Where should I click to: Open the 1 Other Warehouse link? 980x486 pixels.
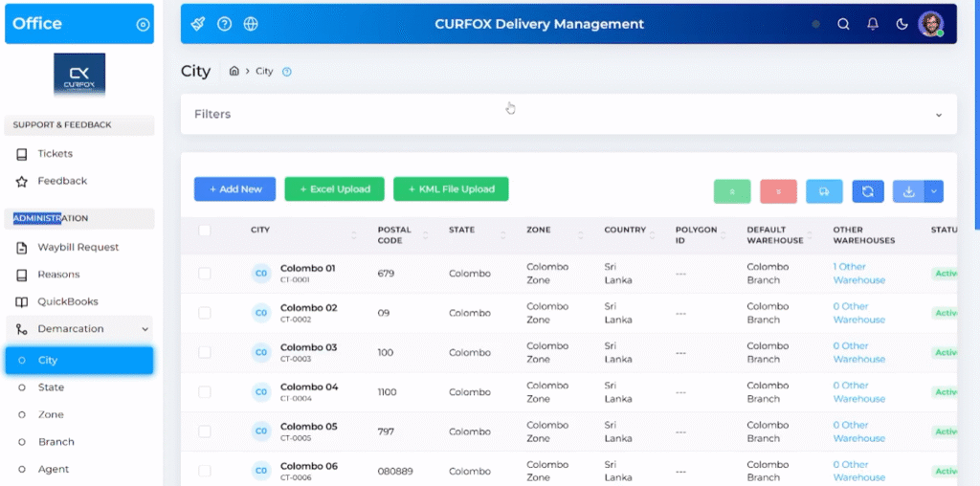[x=858, y=274]
